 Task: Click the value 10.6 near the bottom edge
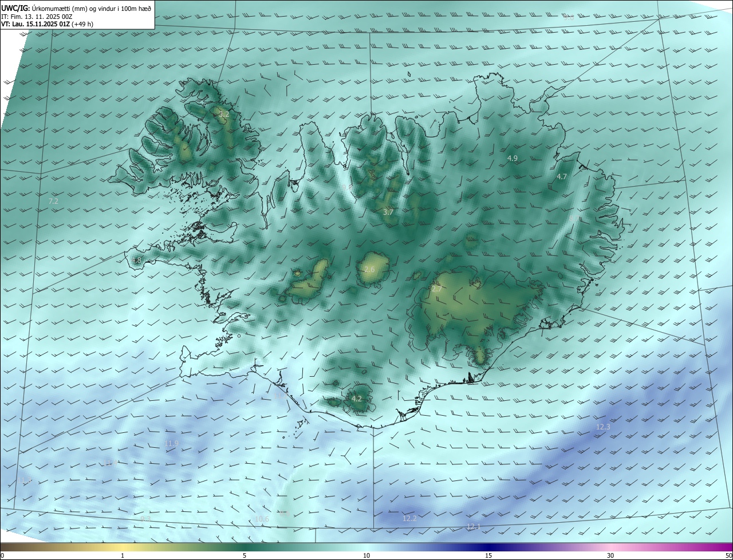point(262,519)
